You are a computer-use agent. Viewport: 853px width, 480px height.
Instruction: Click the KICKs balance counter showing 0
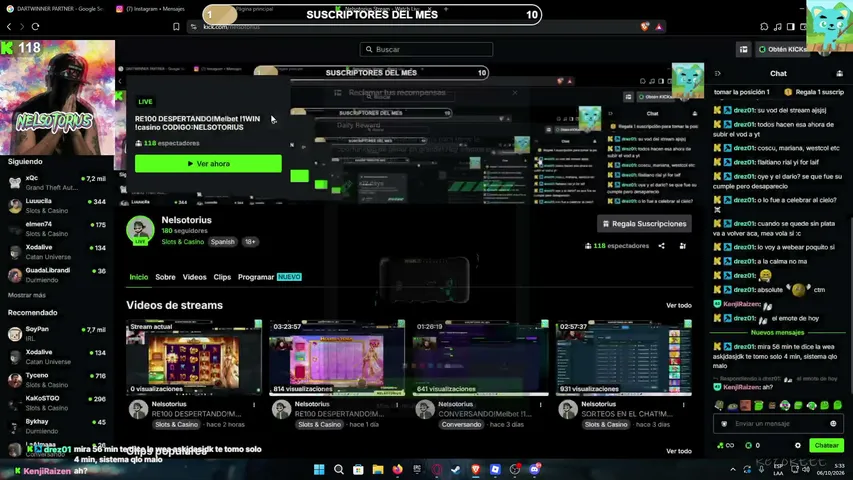pyautogui.click(x=752, y=445)
